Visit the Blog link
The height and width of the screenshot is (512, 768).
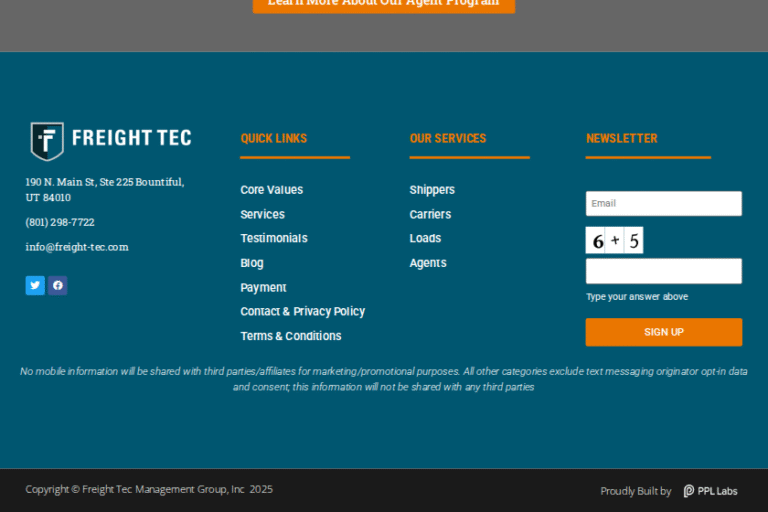tap(252, 263)
